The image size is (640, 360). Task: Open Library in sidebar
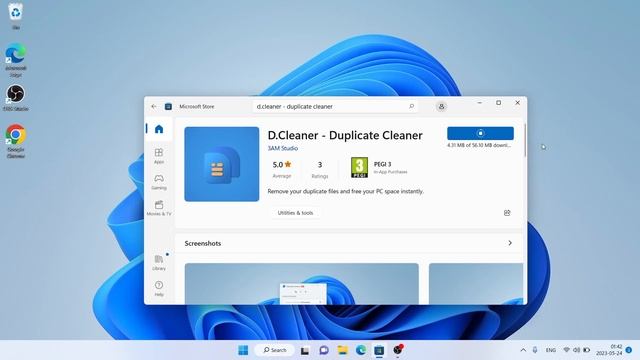click(x=159, y=262)
